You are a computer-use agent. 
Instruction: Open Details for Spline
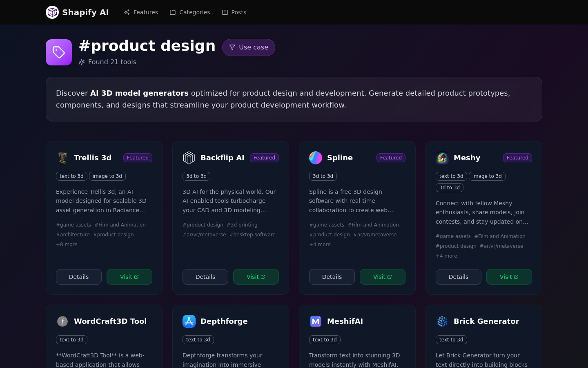[x=332, y=277]
